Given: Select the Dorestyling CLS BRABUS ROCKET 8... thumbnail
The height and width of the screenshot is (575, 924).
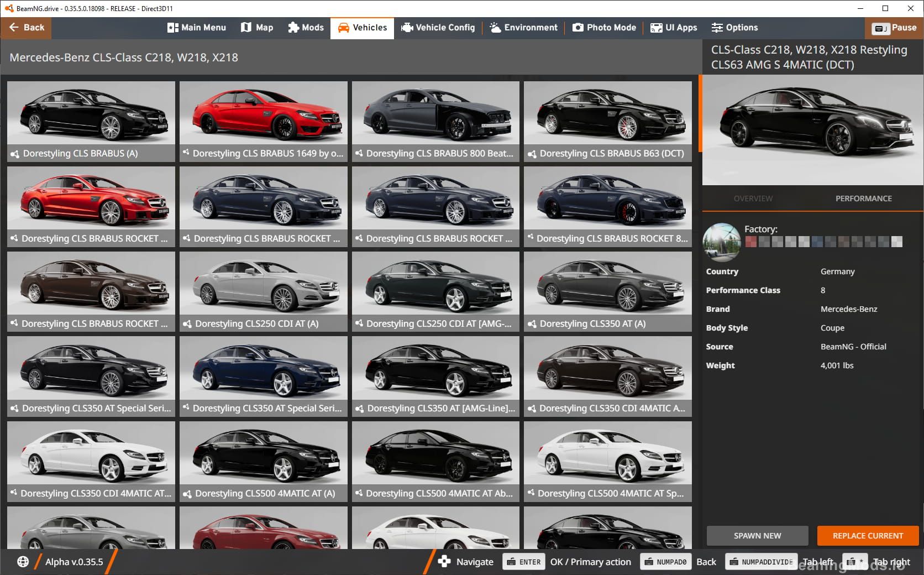Looking at the screenshot, I should point(608,207).
